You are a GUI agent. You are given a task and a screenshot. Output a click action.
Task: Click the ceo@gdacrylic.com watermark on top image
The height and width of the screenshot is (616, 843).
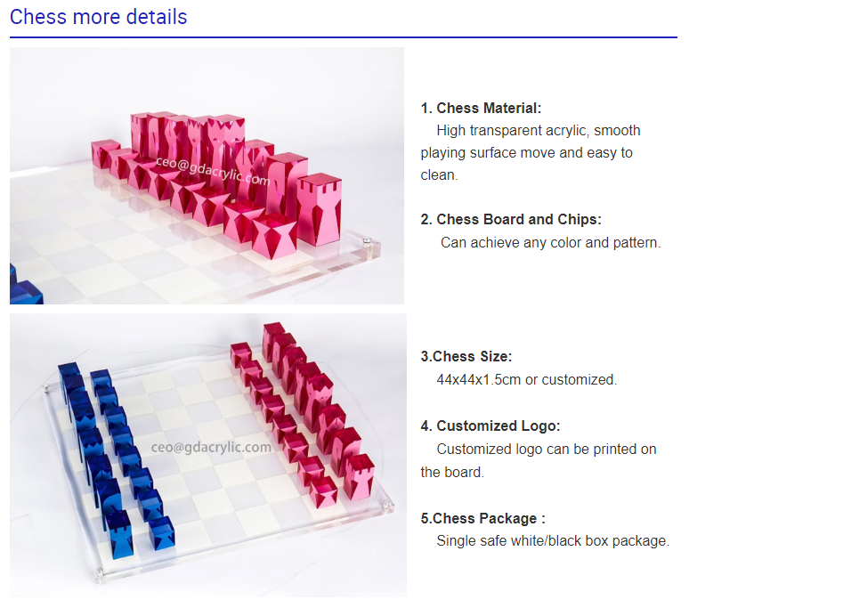[x=213, y=171]
